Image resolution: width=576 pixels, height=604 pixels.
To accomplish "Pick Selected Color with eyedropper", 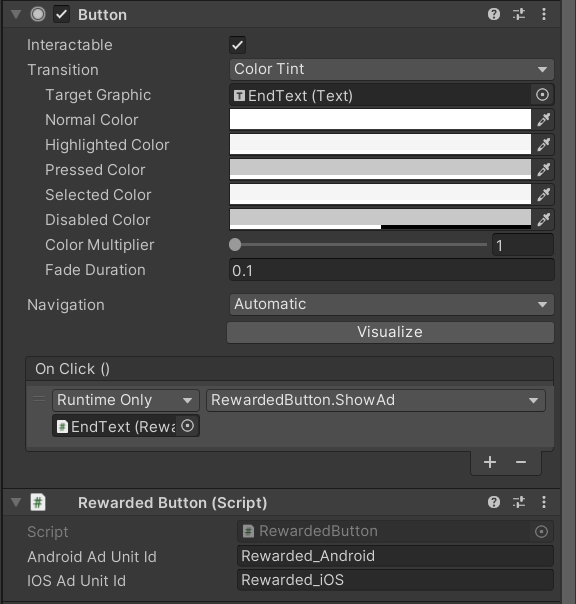I will pyautogui.click(x=543, y=195).
